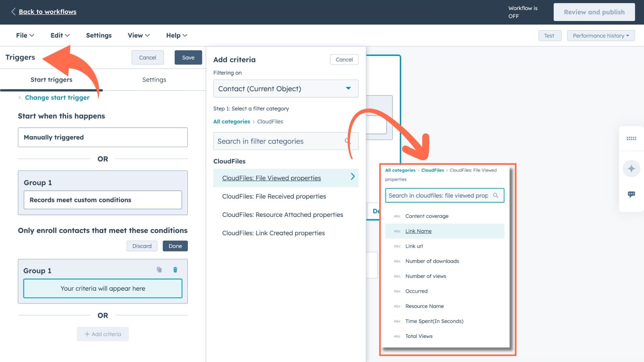Screen dimensions: 644x362
Task: Open the Contact (Current Object) dropdown
Action: 286,89
